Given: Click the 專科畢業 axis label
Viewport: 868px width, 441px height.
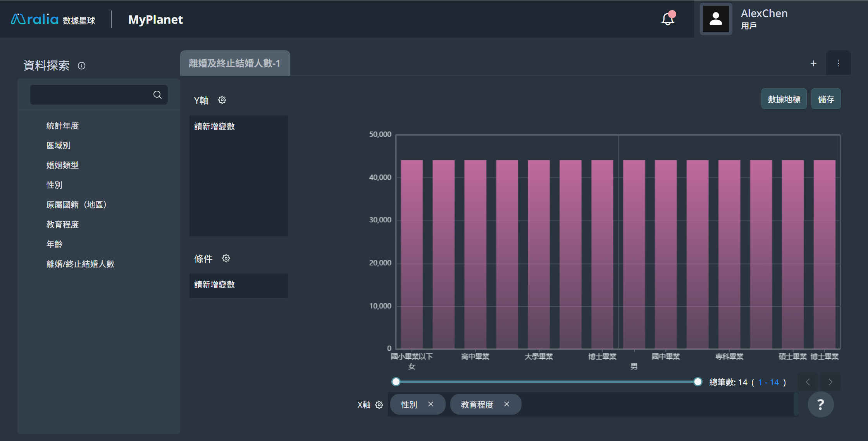Looking at the screenshot, I should pyautogui.click(x=729, y=357).
